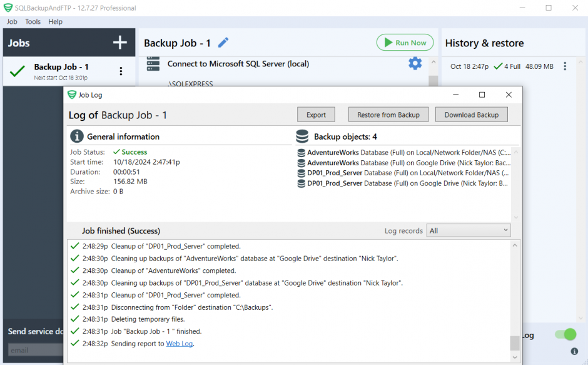The image size is (588, 365).
Task: Click the Run Now button
Action: pos(405,43)
